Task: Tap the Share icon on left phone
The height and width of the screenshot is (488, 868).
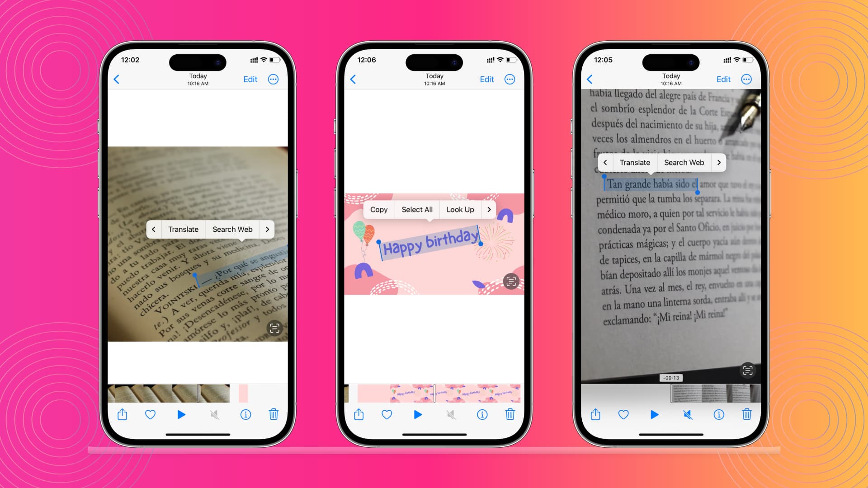Action: tap(122, 414)
